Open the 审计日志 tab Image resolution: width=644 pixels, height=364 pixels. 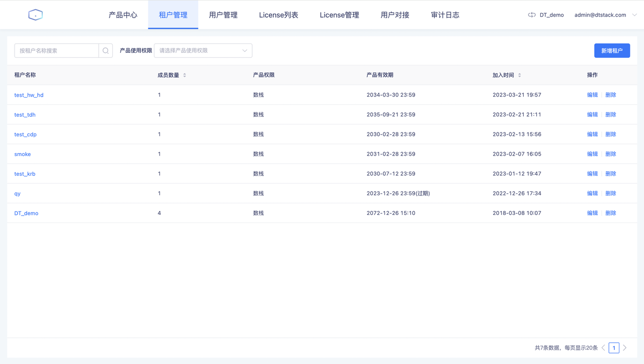pyautogui.click(x=445, y=15)
